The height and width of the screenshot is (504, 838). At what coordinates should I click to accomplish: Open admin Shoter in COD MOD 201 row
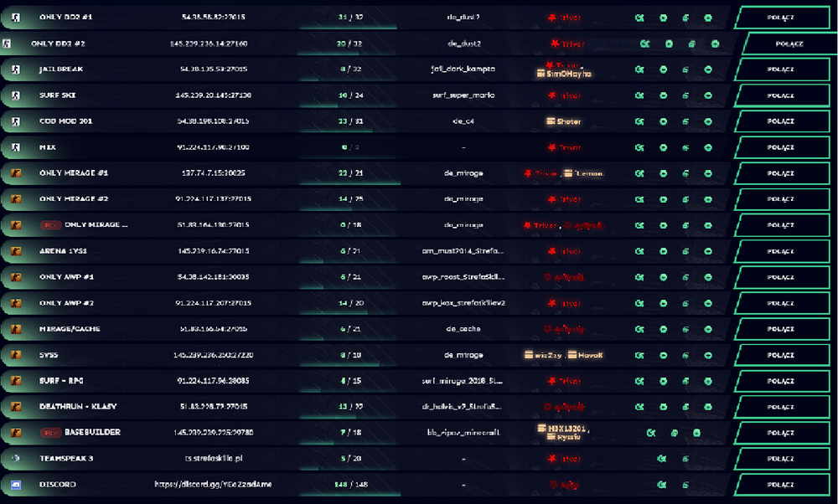[563, 121]
